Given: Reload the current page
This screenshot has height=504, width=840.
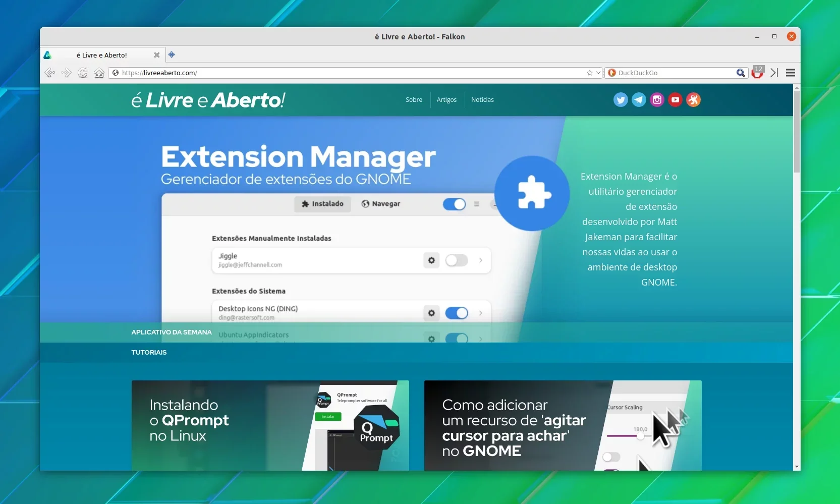Looking at the screenshot, I should (83, 73).
